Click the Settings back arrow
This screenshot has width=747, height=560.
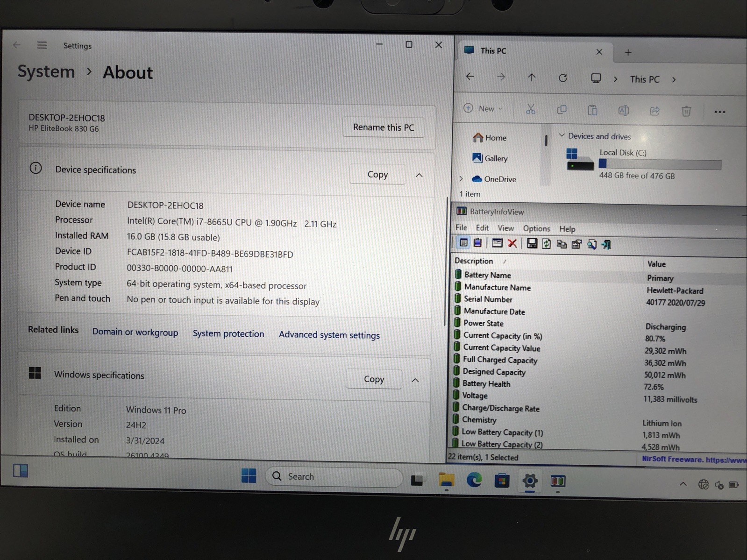[x=17, y=45]
